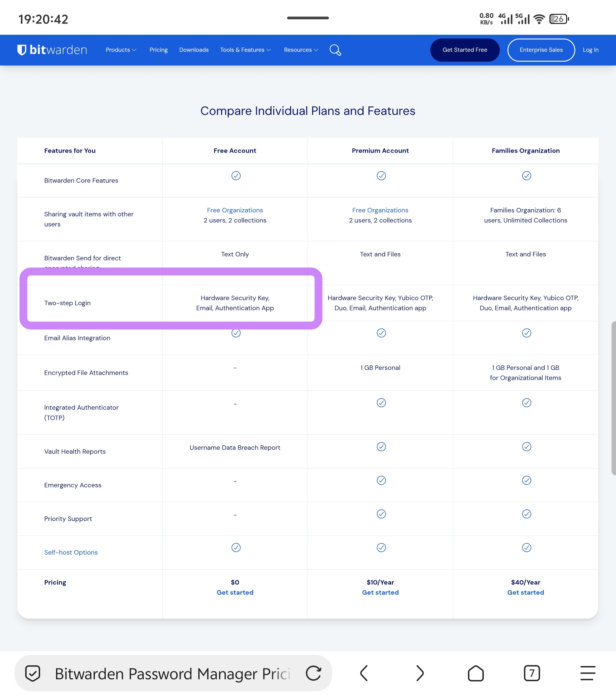Open the browser hamburger menu

pyautogui.click(x=588, y=673)
